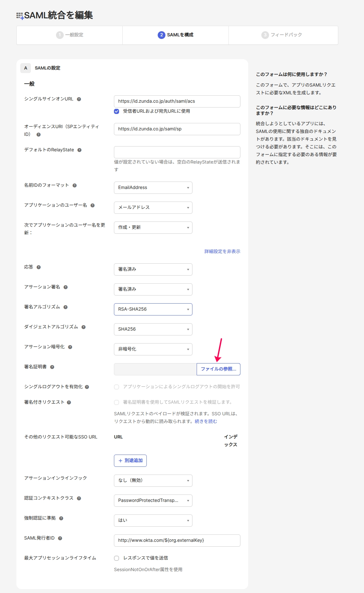364x593 pixels.
Task: Click help icon beside アサーション暗号化
Action: 70,347
